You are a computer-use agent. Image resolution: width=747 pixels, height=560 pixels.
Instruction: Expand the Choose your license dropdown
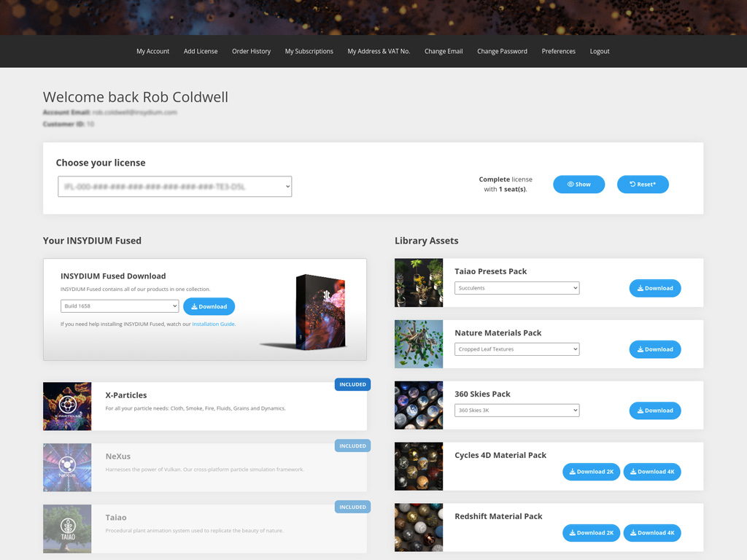click(175, 187)
